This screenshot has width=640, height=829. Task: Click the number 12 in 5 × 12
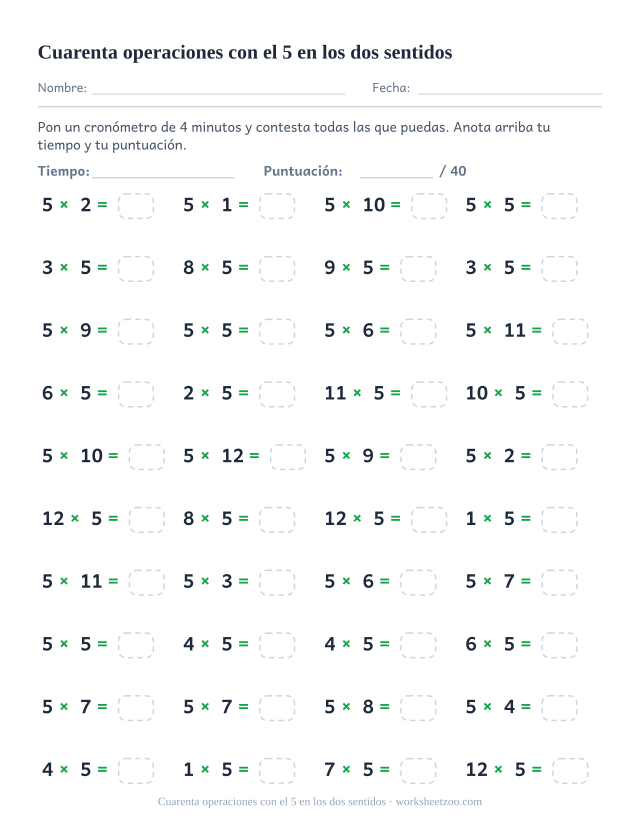point(233,456)
